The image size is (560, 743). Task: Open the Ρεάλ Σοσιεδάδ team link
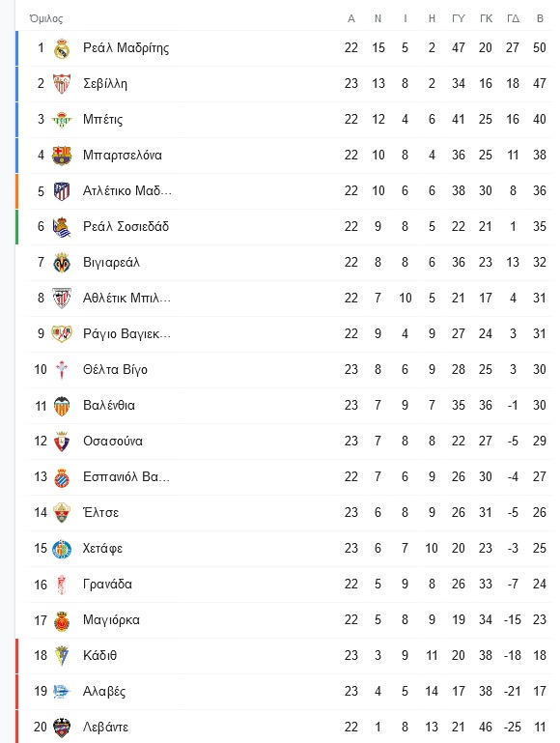pyautogui.click(x=126, y=226)
